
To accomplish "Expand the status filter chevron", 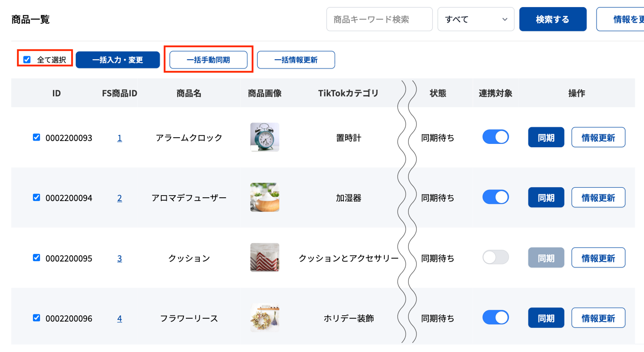I will [504, 19].
